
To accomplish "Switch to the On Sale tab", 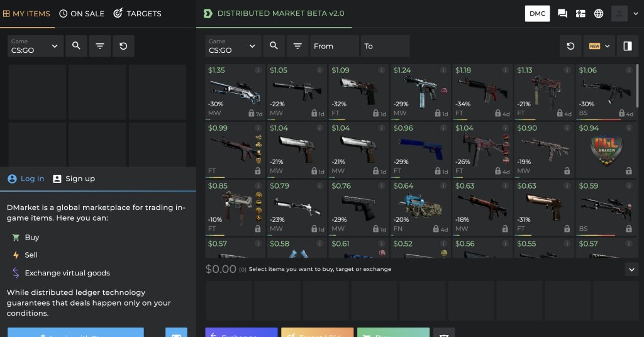I will [x=82, y=13].
